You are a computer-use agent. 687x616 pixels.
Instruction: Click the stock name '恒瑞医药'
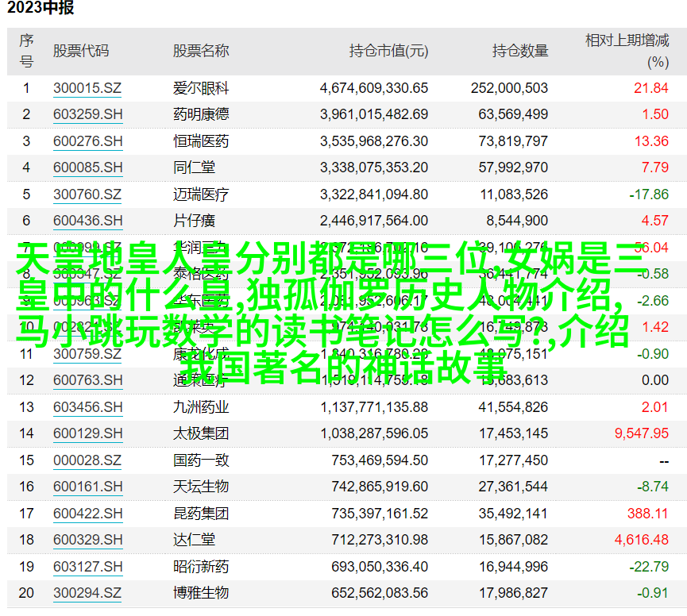tap(201, 141)
